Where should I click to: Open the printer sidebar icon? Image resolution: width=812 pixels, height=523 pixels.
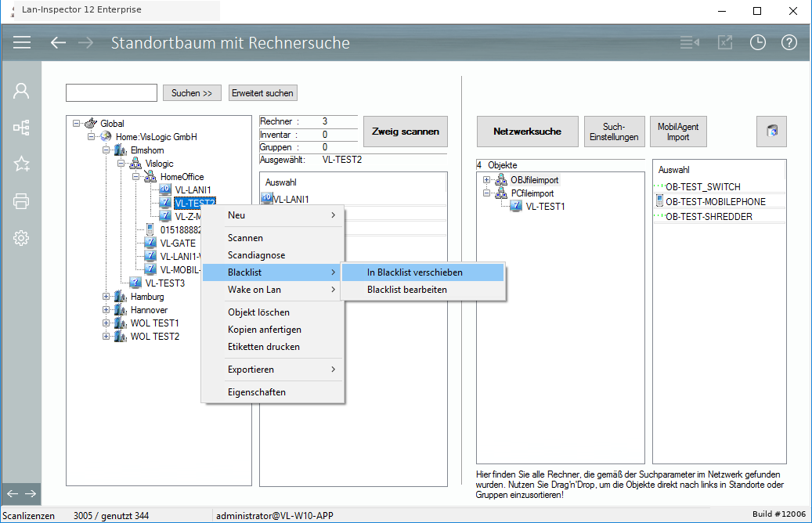[x=21, y=201]
